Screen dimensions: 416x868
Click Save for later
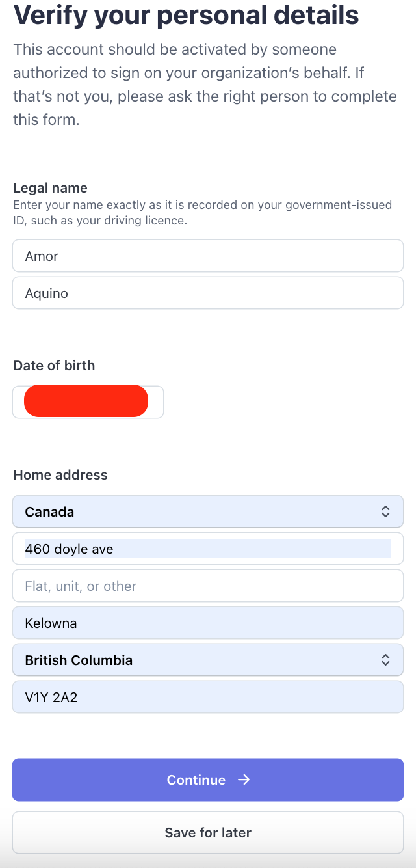208,832
